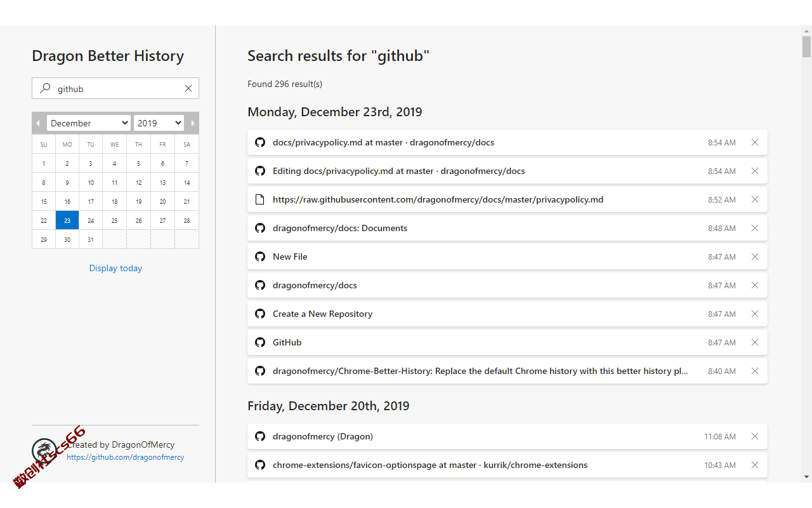Go to next month in calendar
812x508 pixels.
coord(193,123)
